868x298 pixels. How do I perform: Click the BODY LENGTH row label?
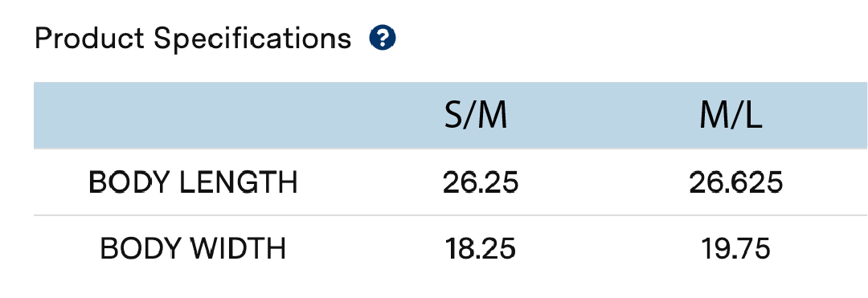coord(193,182)
